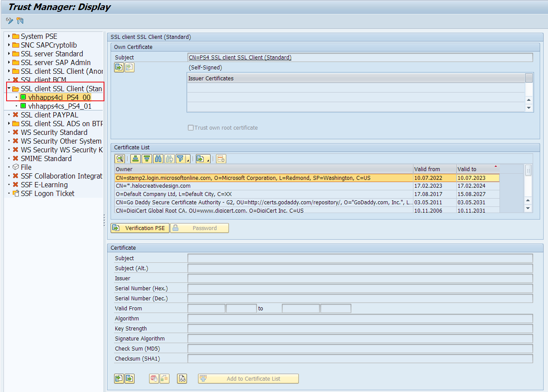Expand the System PSE tree node

[9, 36]
